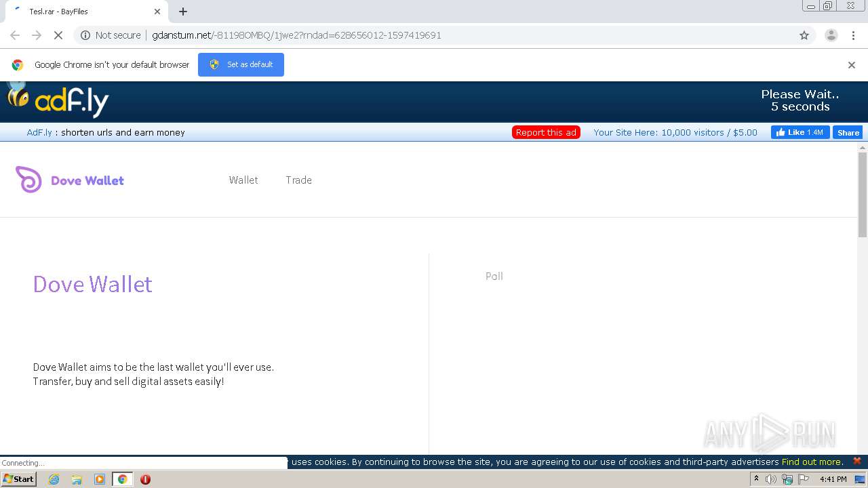The width and height of the screenshot is (868, 488).
Task: Click Set as default button
Action: [x=241, y=64]
